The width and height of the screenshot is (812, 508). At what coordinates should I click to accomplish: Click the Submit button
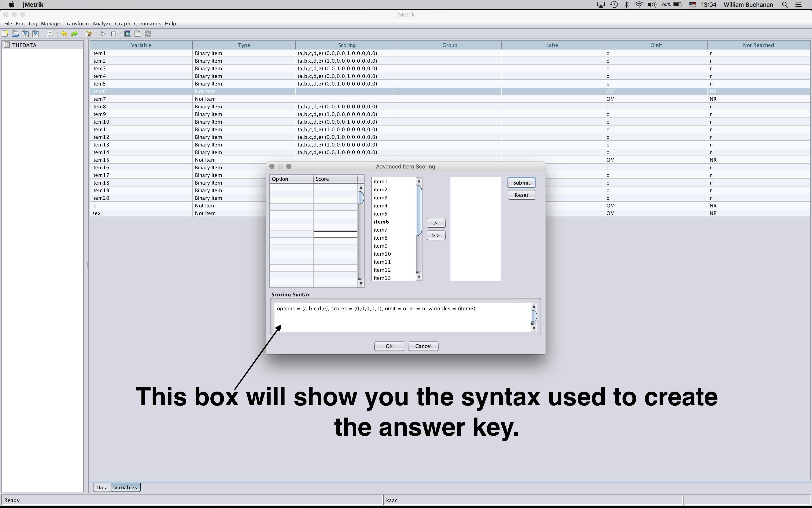coord(521,183)
